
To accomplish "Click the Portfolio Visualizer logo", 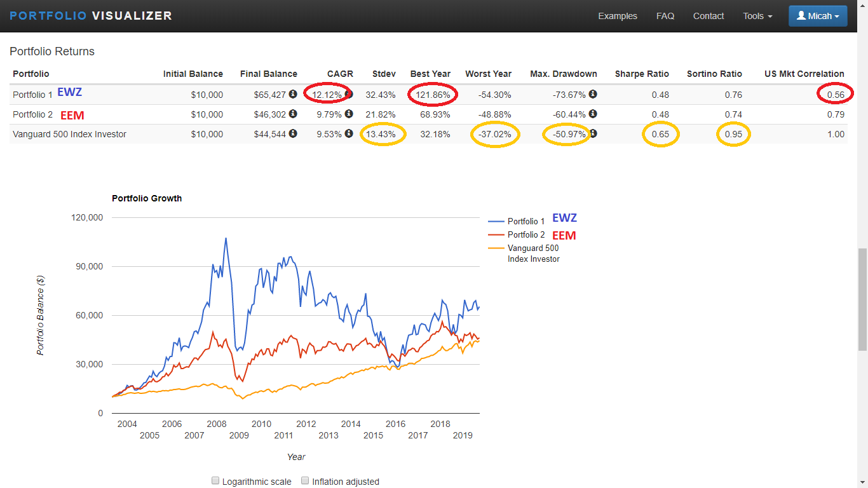I will [x=91, y=16].
